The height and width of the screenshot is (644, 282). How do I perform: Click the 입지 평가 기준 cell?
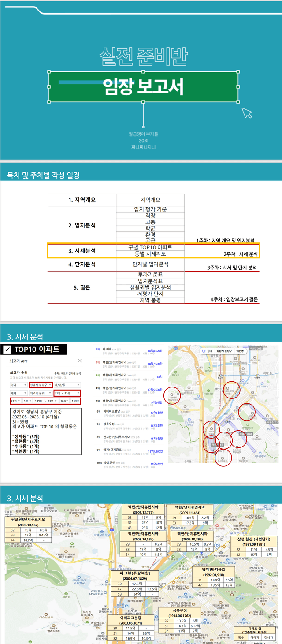click(150, 209)
